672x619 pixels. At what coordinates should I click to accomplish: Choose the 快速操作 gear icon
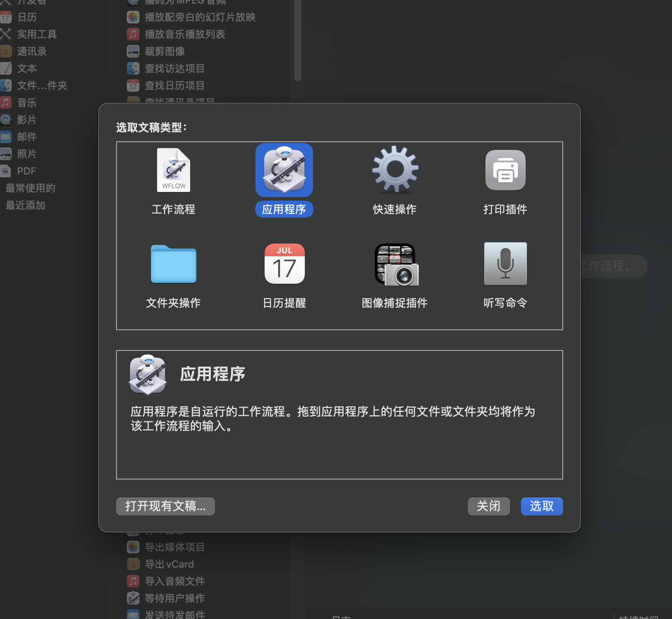[394, 170]
